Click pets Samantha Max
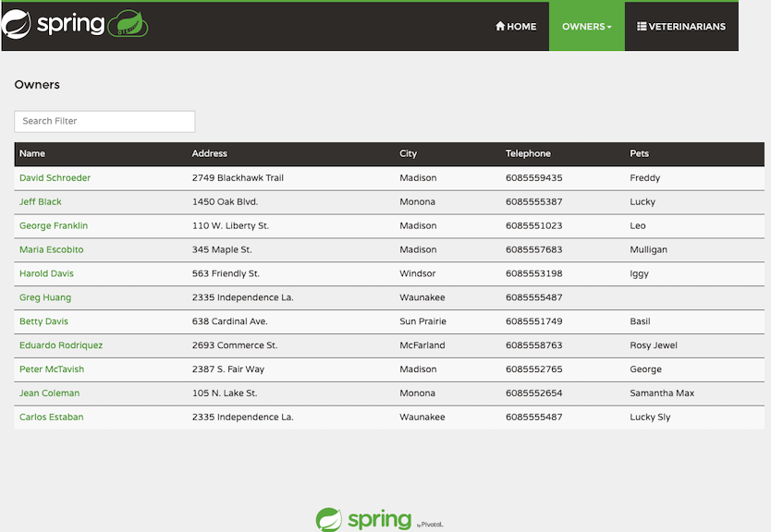The width and height of the screenshot is (771, 532). pyautogui.click(x=662, y=393)
